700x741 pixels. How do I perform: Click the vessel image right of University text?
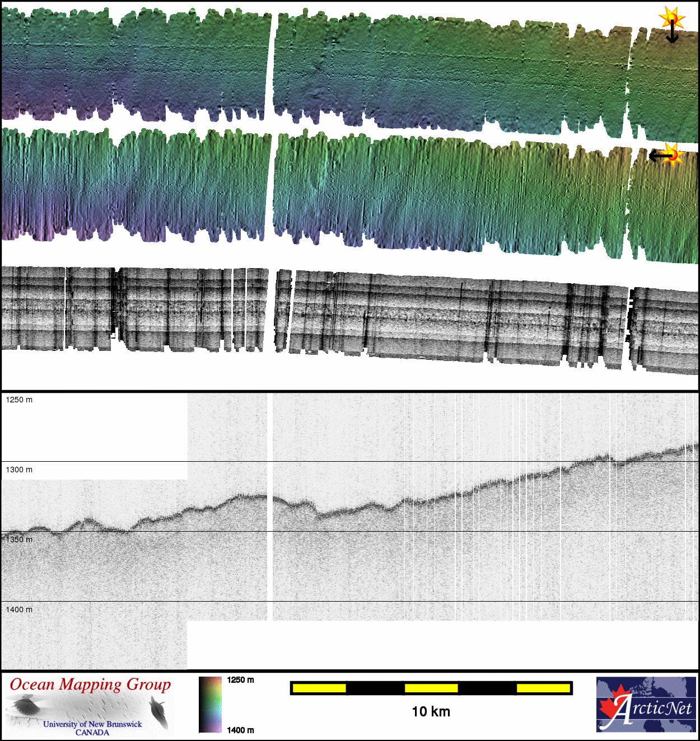click(x=159, y=711)
